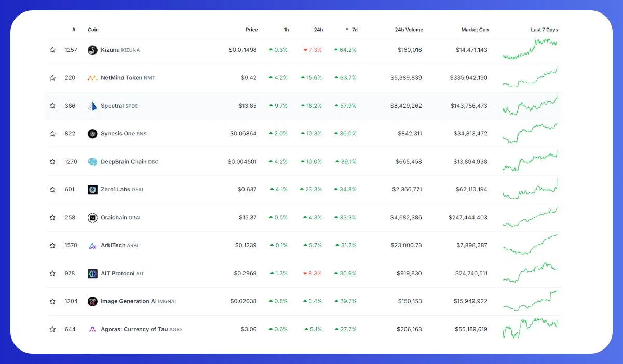Image resolution: width=623 pixels, height=364 pixels.
Task: Click the Last 7 Days header
Action: [x=544, y=30]
